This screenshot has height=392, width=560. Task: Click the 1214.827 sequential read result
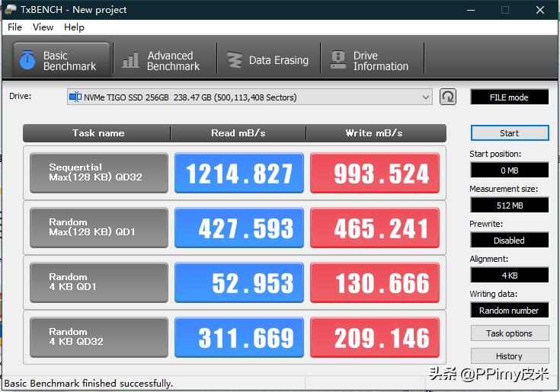(239, 173)
